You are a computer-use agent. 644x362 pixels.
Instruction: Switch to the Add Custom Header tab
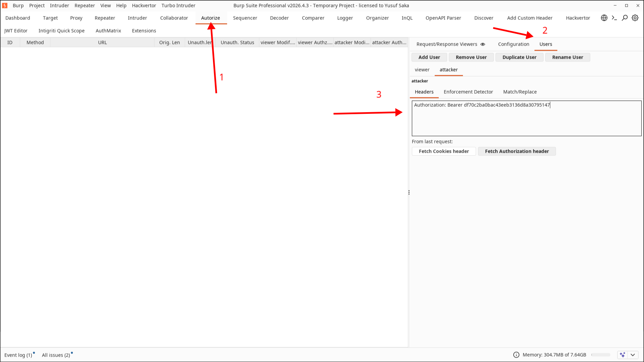pyautogui.click(x=530, y=18)
